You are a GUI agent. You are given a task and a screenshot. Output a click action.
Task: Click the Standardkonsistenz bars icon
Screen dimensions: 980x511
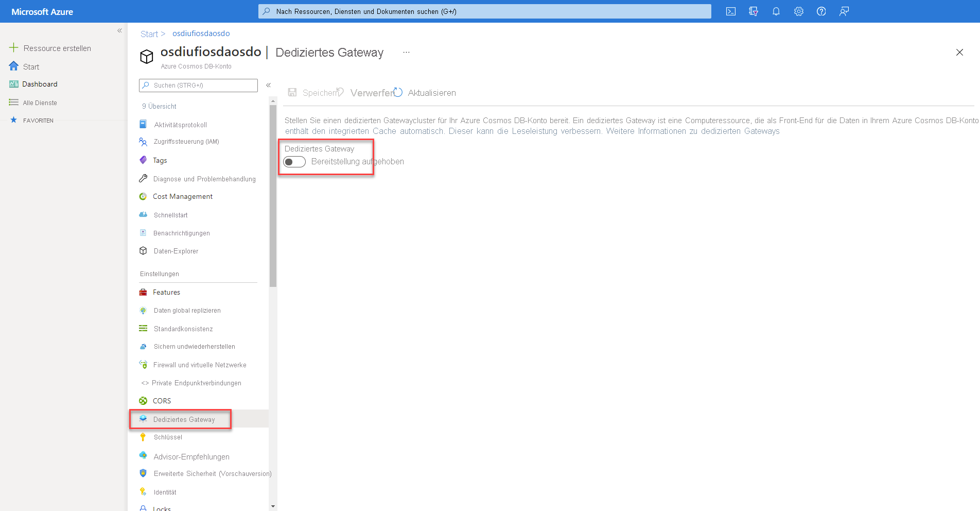[143, 329]
